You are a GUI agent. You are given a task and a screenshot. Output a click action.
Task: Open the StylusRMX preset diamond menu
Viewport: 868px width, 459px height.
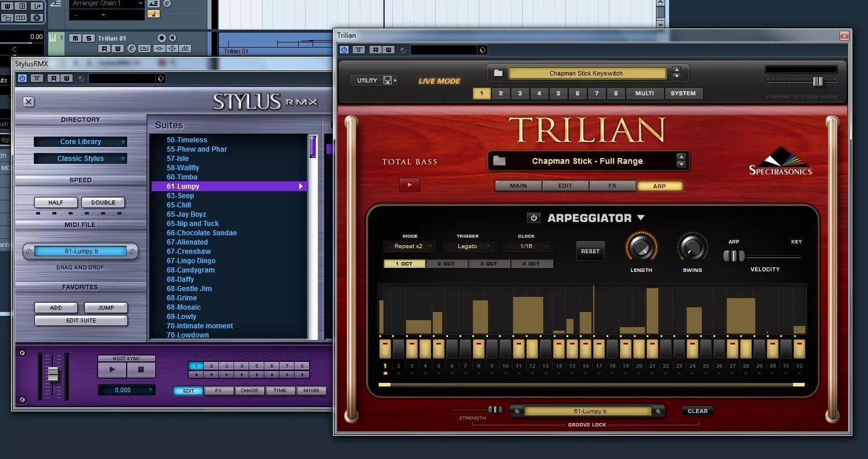point(161,78)
